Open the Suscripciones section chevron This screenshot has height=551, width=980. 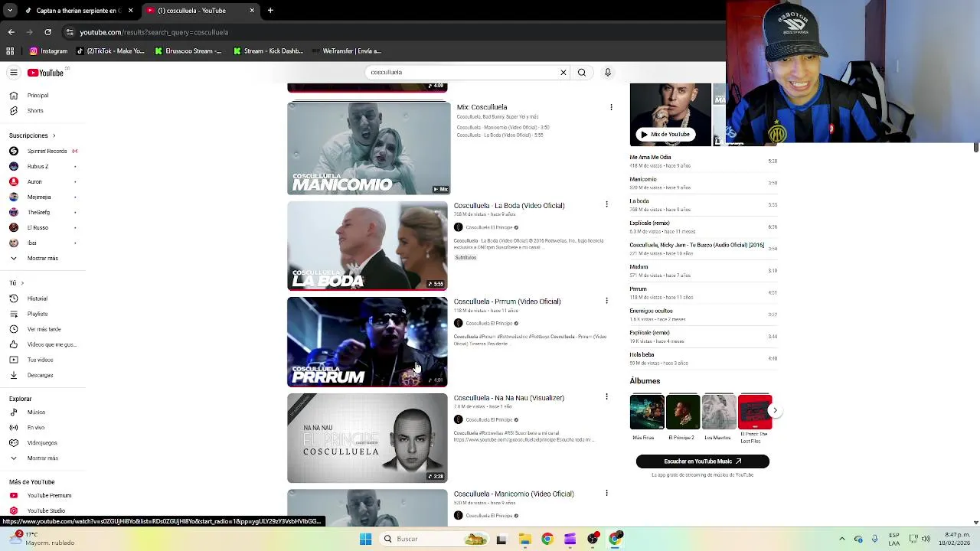point(54,135)
